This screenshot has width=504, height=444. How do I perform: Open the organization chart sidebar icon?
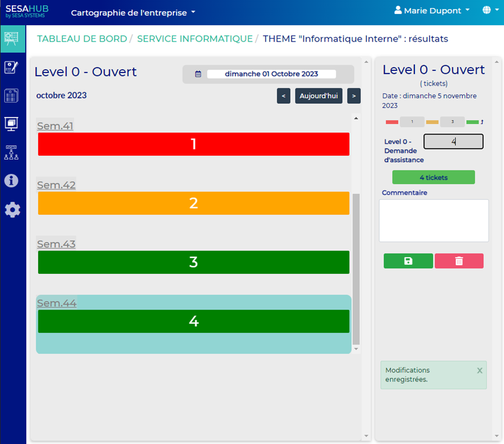pyautogui.click(x=12, y=153)
